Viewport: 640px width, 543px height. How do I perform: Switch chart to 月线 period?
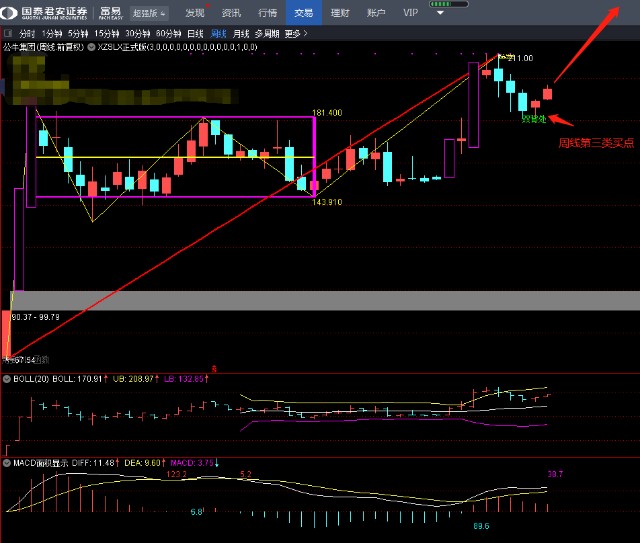[241, 33]
